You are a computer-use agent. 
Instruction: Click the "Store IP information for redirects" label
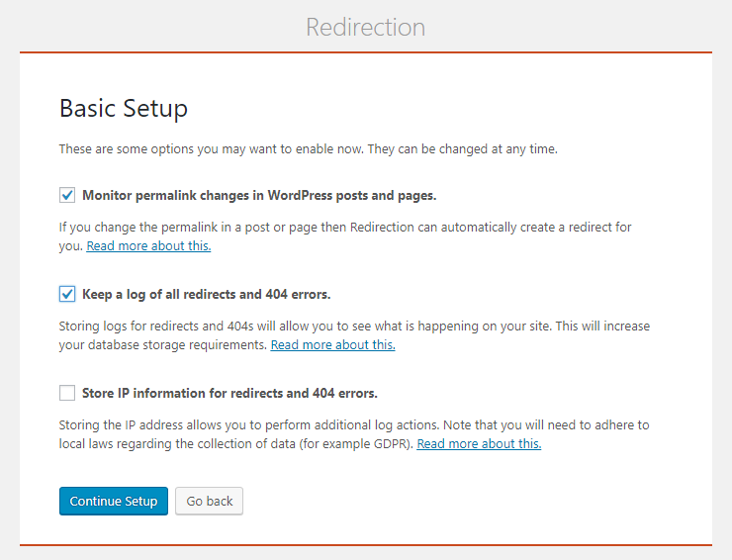pyautogui.click(x=229, y=393)
